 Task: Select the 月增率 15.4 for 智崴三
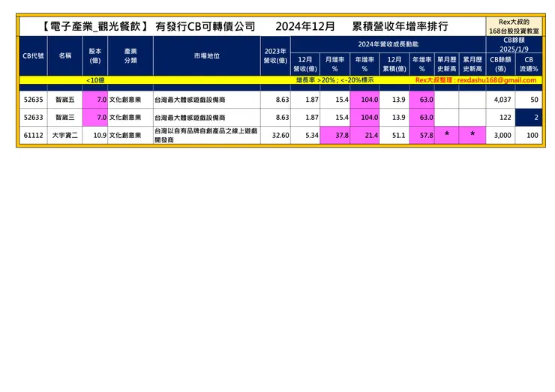pyautogui.click(x=334, y=118)
